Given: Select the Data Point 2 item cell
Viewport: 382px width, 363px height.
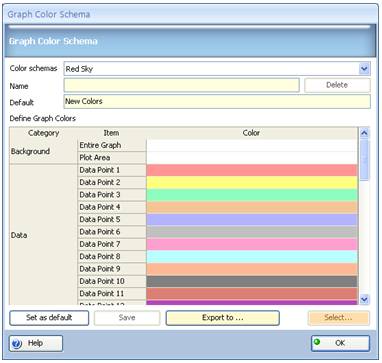Looking at the screenshot, I should tap(112, 182).
